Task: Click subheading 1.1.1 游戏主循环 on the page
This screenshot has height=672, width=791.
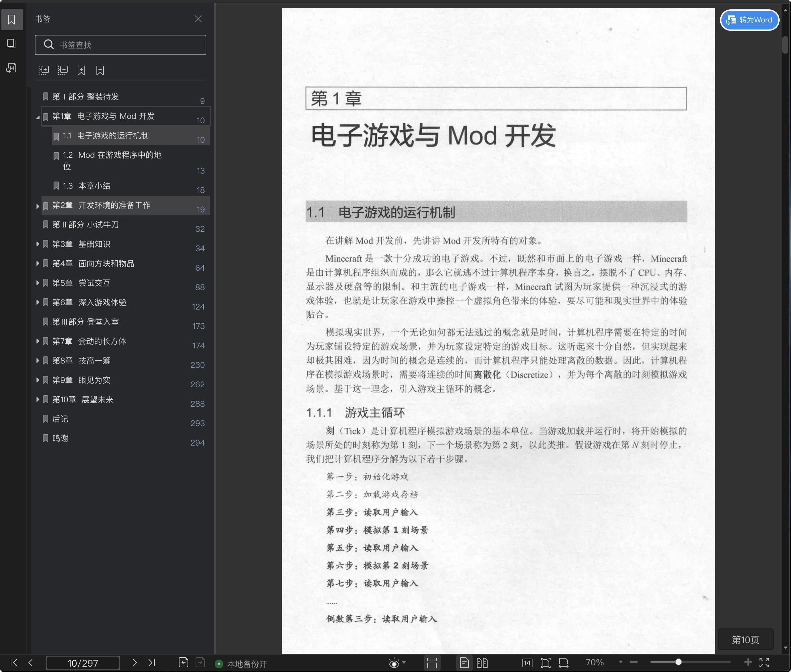Action: (355, 413)
